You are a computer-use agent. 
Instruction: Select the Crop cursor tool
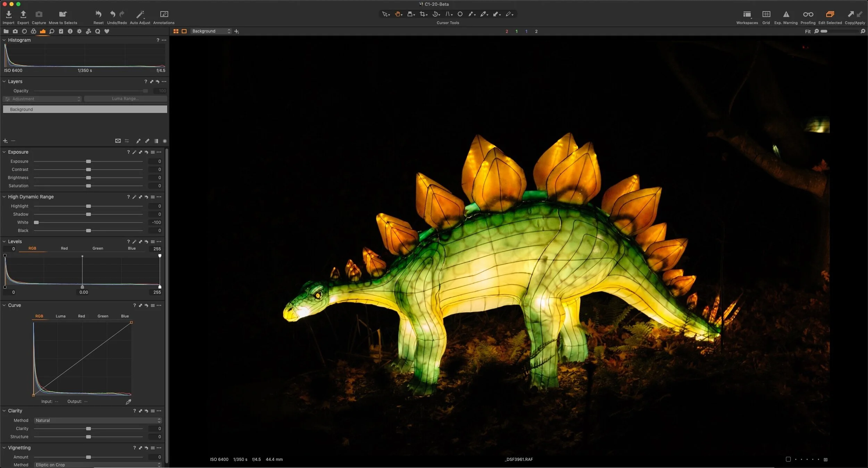coord(423,14)
